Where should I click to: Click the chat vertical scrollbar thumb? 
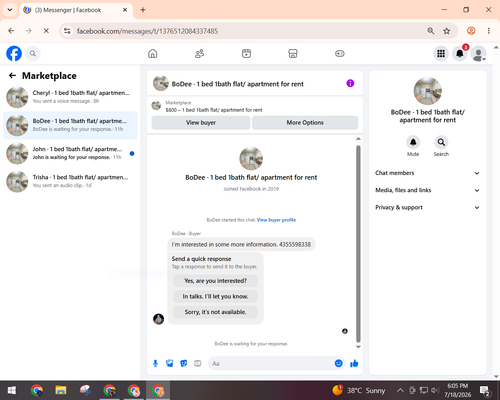click(358, 244)
